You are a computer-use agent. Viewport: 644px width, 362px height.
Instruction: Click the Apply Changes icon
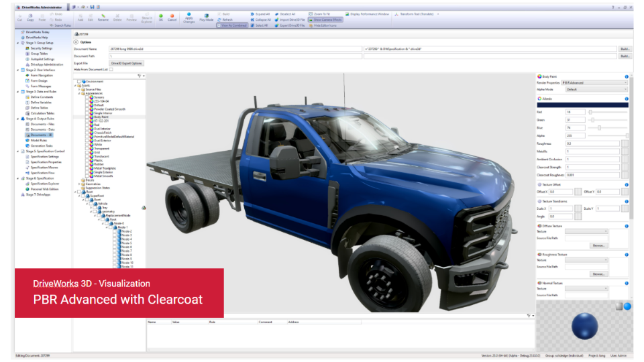coord(189,17)
